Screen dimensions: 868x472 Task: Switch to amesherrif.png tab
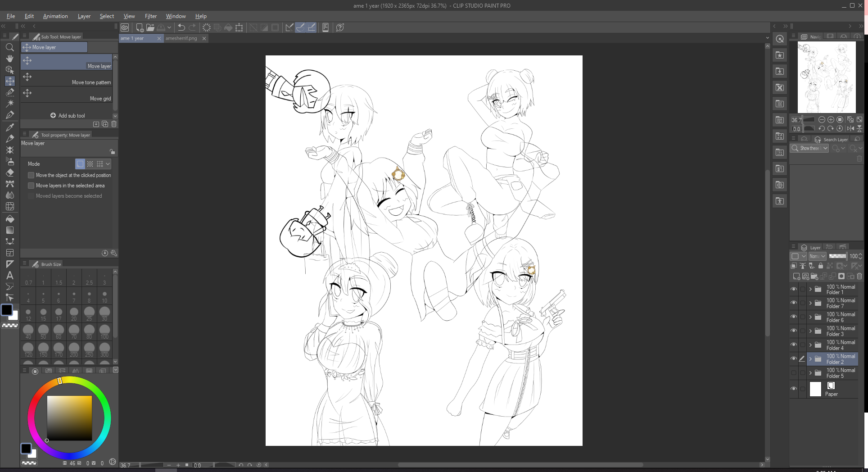(x=181, y=38)
